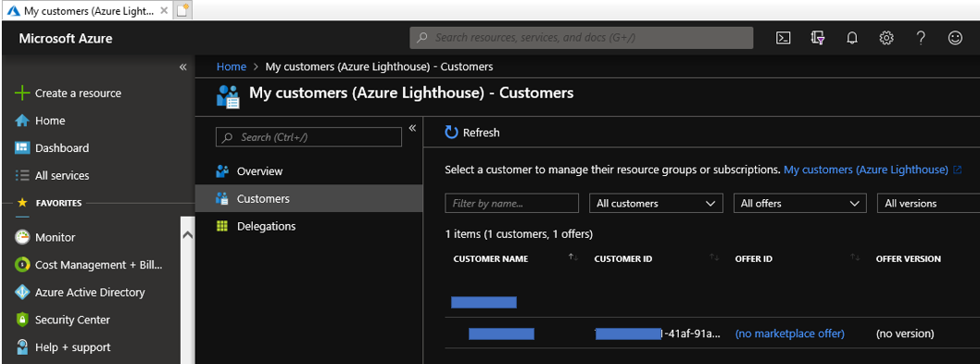Viewport: 980px width, 364px height.
Task: Open the Directory + subscription filter icon
Action: click(x=818, y=38)
